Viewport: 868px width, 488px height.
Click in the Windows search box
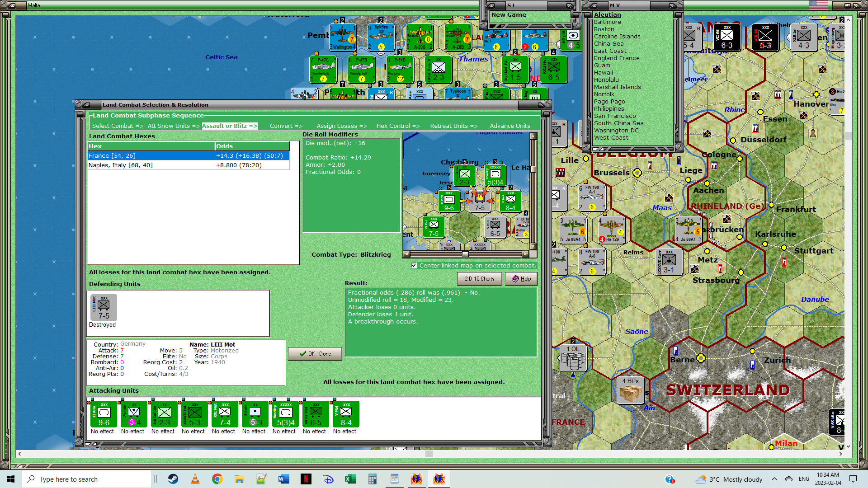(87, 479)
